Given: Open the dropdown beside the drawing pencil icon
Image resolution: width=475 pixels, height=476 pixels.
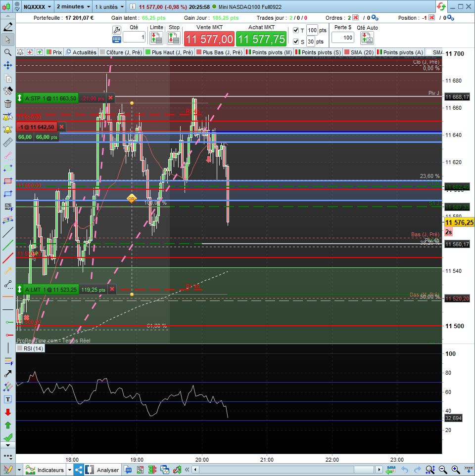Looking at the screenshot, I should 19,470.
